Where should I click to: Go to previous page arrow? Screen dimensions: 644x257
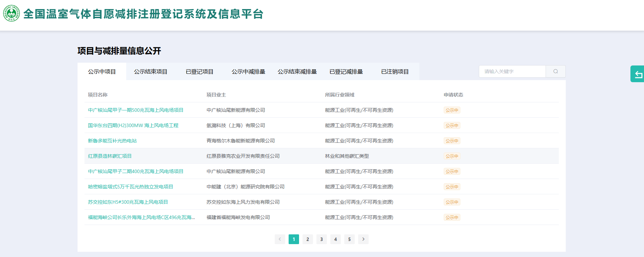pyautogui.click(x=280, y=239)
